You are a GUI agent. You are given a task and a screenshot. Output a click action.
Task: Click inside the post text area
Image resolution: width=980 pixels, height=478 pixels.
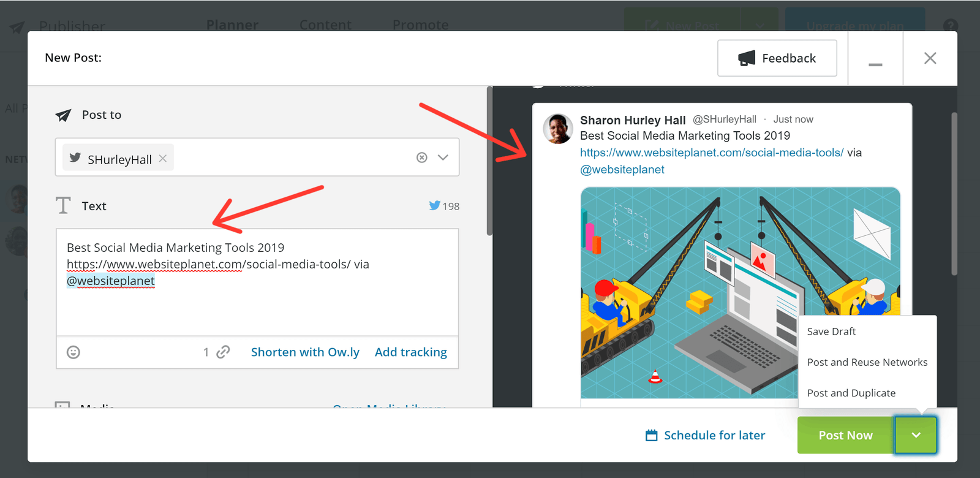click(257, 306)
